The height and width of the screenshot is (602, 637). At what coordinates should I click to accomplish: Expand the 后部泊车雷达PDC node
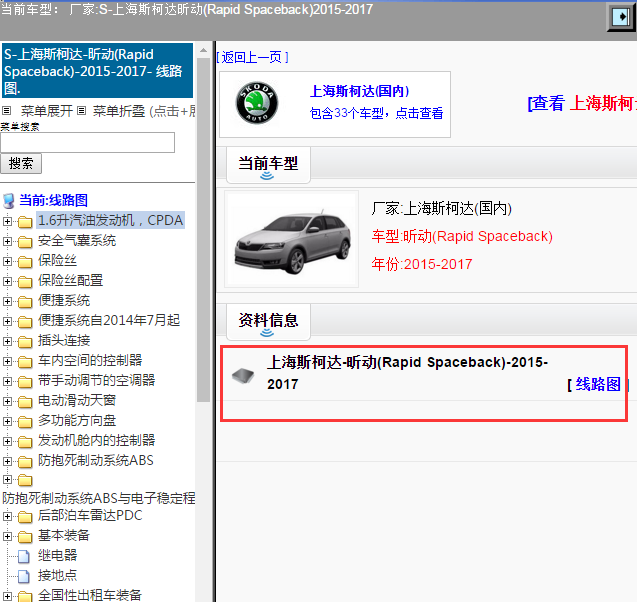(x=7, y=516)
